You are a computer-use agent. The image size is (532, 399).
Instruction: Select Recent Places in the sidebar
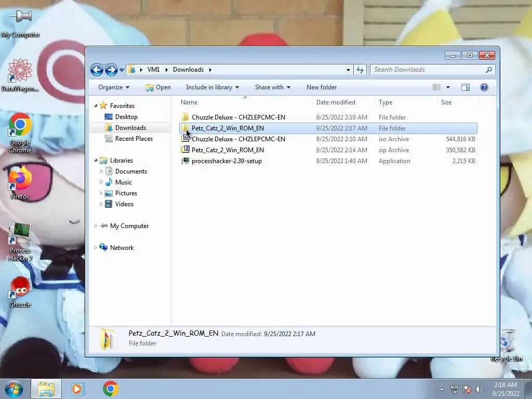[134, 138]
